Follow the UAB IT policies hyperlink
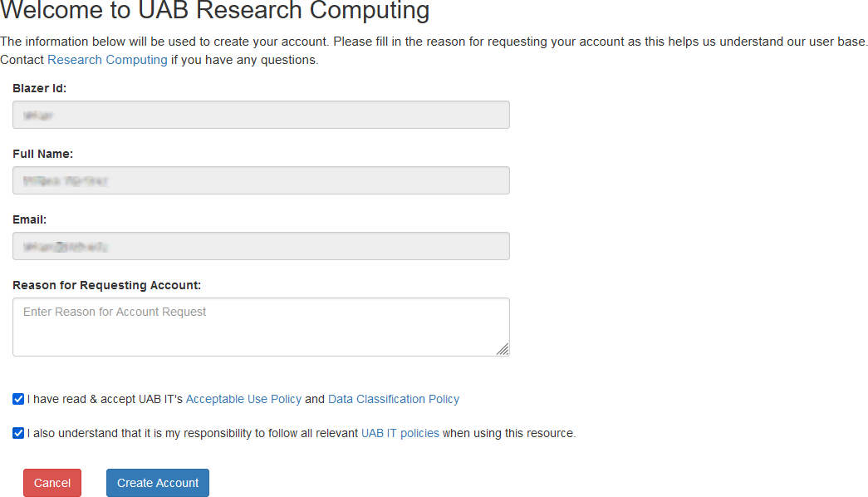 400,433
